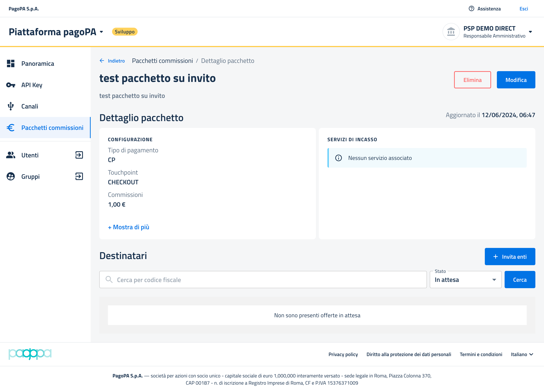Open external link icon next to Utenti
Viewport: 544px width, 392px height.
click(79, 155)
